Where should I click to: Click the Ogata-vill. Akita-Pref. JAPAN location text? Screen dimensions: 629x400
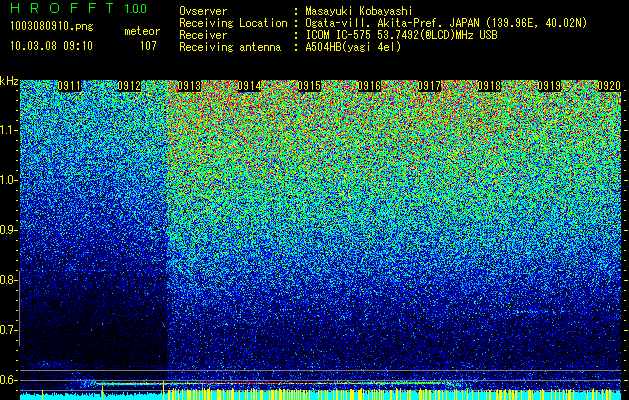click(446, 23)
